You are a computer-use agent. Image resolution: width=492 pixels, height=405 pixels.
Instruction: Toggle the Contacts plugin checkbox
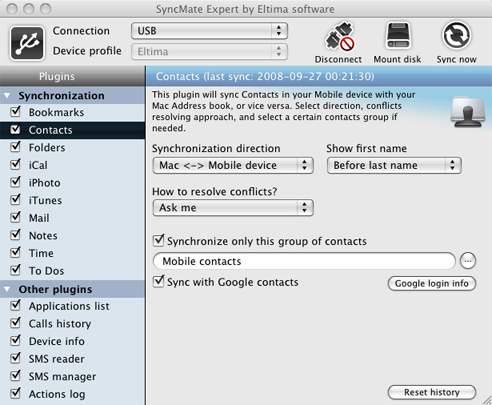pos(15,129)
